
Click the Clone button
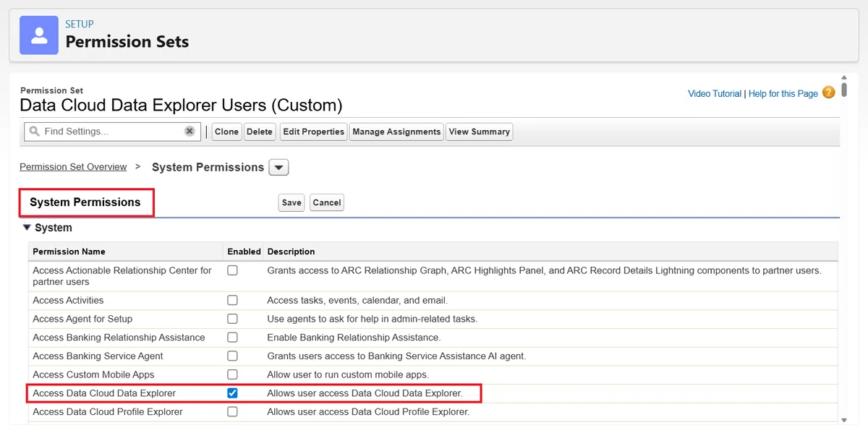coord(226,132)
